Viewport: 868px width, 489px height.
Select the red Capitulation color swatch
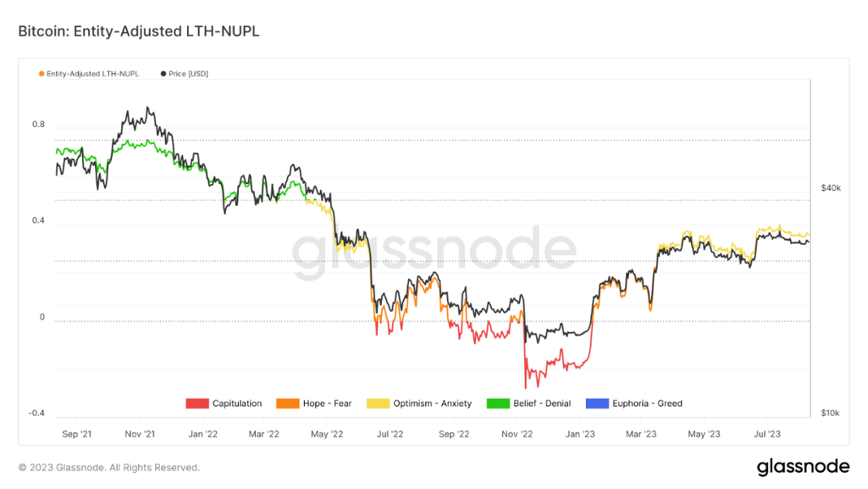(196, 403)
